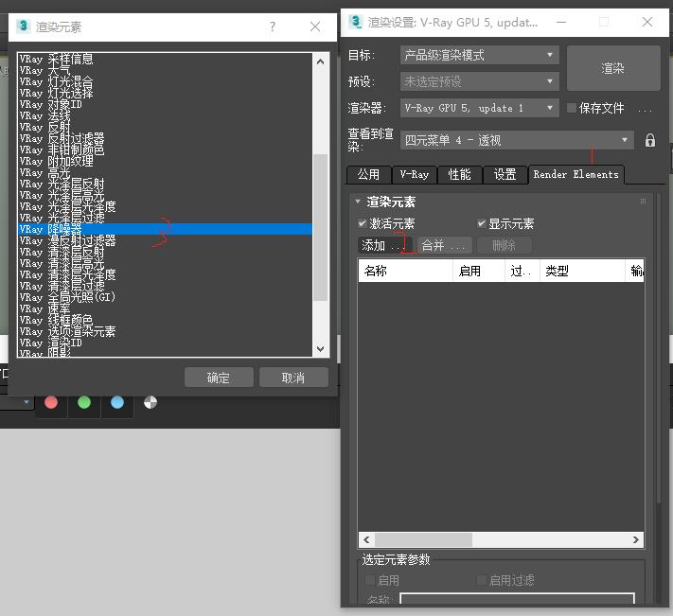This screenshot has height=616, width=673.
Task: Select VRay 光泽层光泽度 in the list
Action: coord(165,207)
